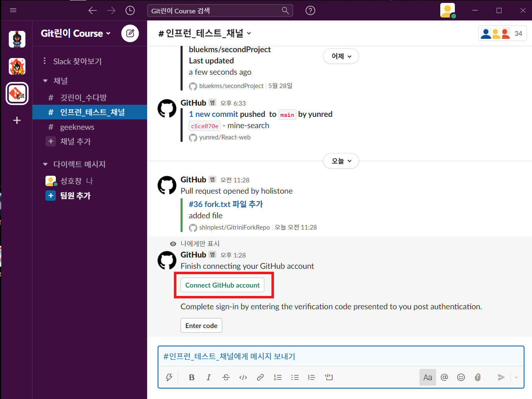
Task: Compose a new message with pencil icon
Action: click(130, 33)
